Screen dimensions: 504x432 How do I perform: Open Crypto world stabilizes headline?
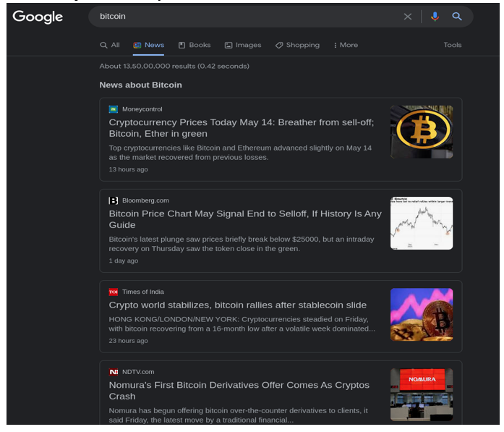pyautogui.click(x=237, y=305)
